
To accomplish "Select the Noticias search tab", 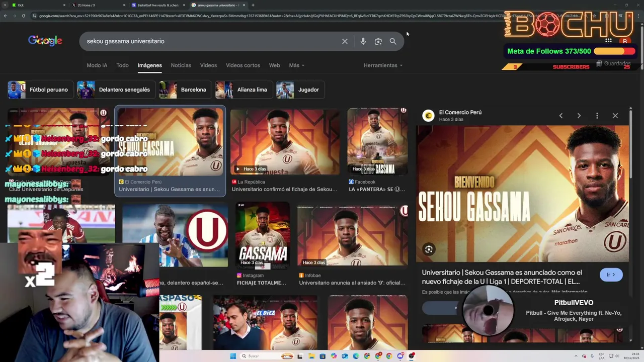I will coord(181,65).
